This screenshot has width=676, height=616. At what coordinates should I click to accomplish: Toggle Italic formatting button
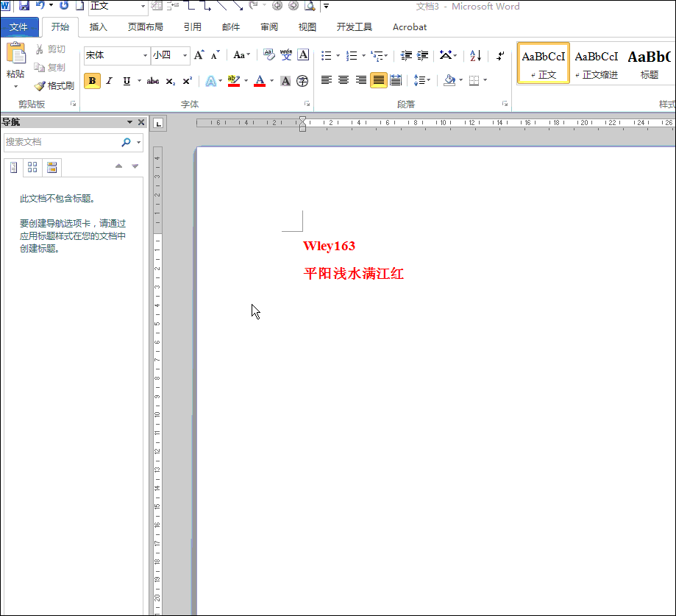(x=110, y=81)
